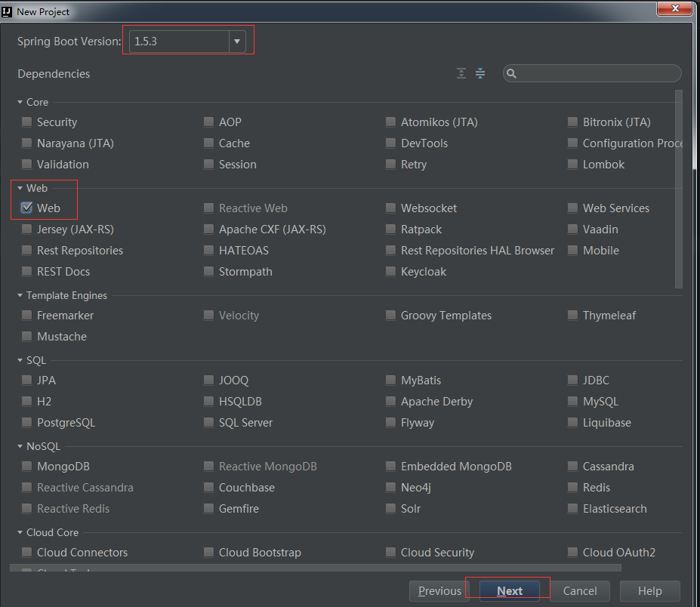The width and height of the screenshot is (700, 607).
Task: Close the New Project dialog
Action: point(674,8)
